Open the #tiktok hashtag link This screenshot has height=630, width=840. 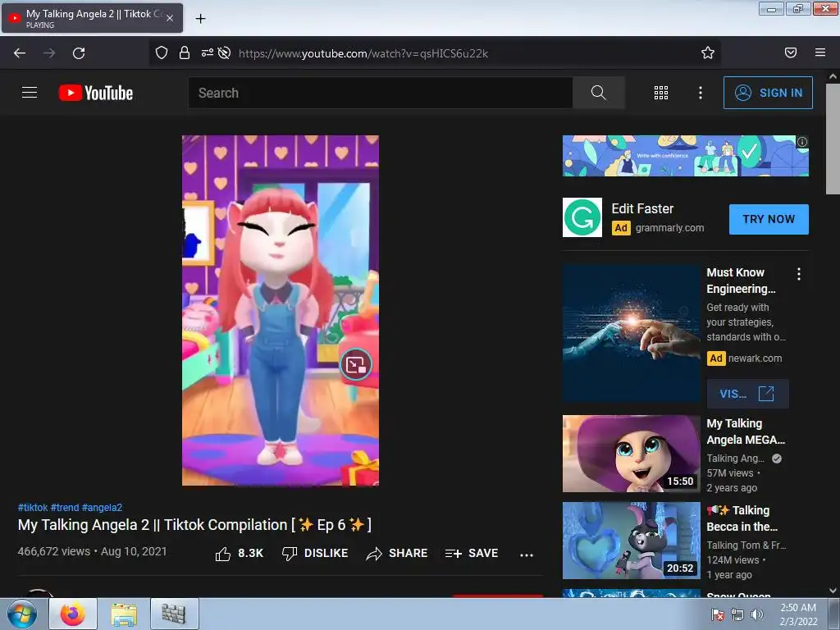coord(33,507)
